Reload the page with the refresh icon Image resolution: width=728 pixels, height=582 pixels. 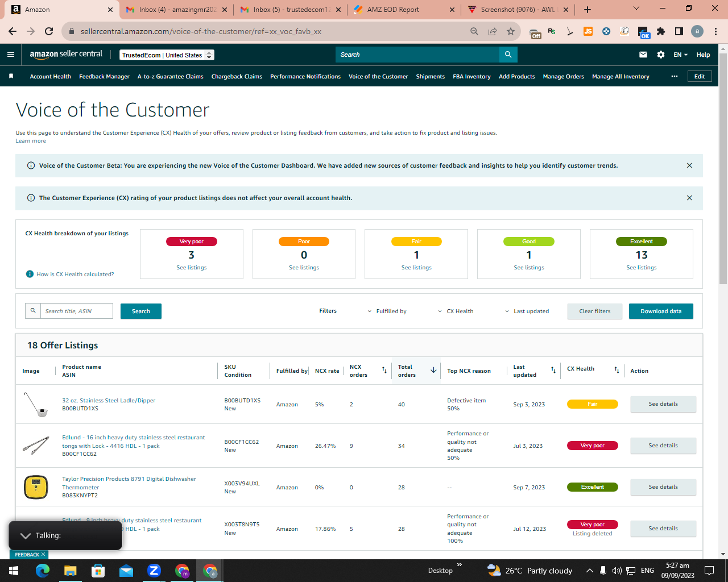pyautogui.click(x=49, y=31)
